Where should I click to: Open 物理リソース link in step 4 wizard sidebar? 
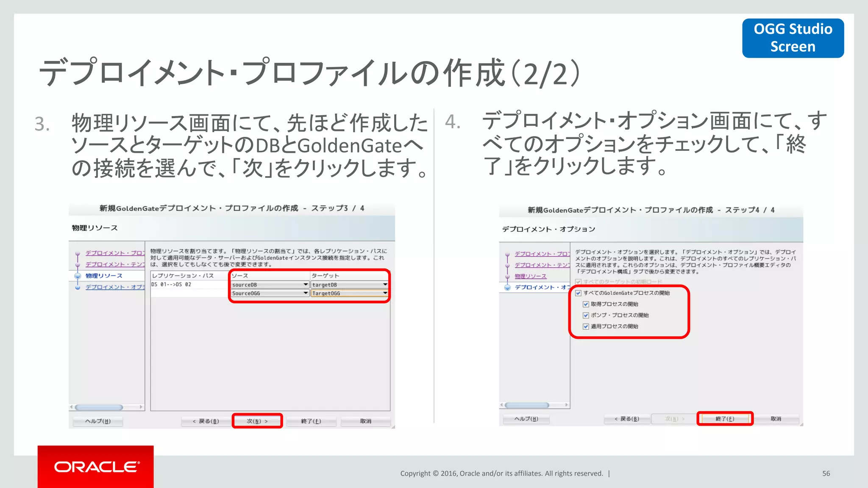click(x=531, y=276)
